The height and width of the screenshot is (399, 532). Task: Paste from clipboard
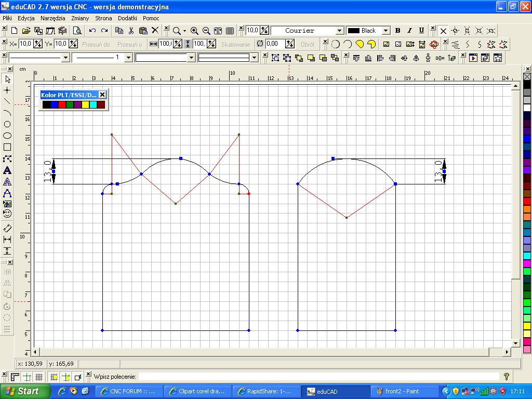pos(143,31)
